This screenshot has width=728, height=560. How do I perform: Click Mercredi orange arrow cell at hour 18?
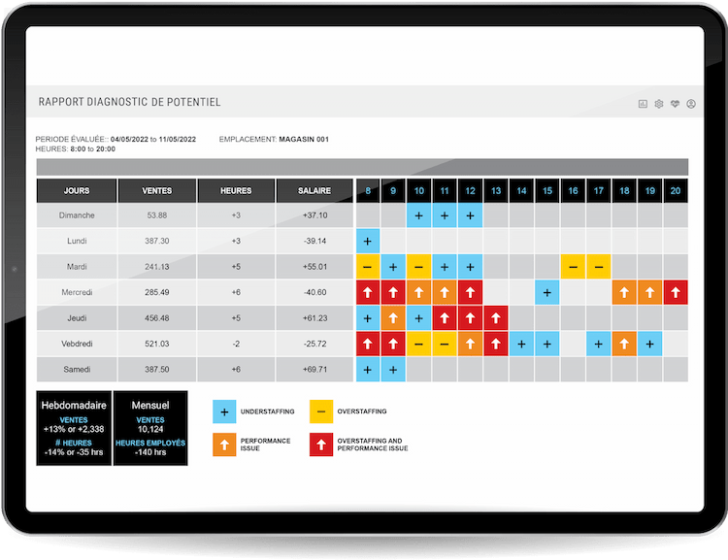(624, 292)
